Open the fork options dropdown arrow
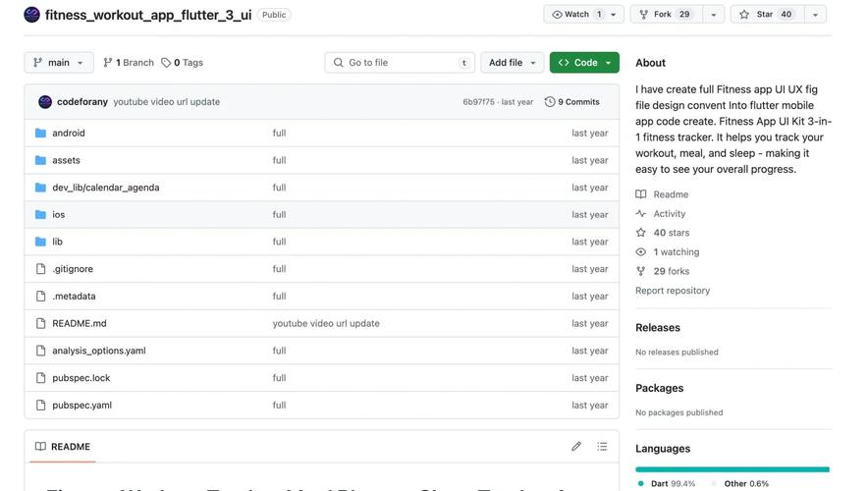This screenshot has height=491, width=868. point(714,15)
